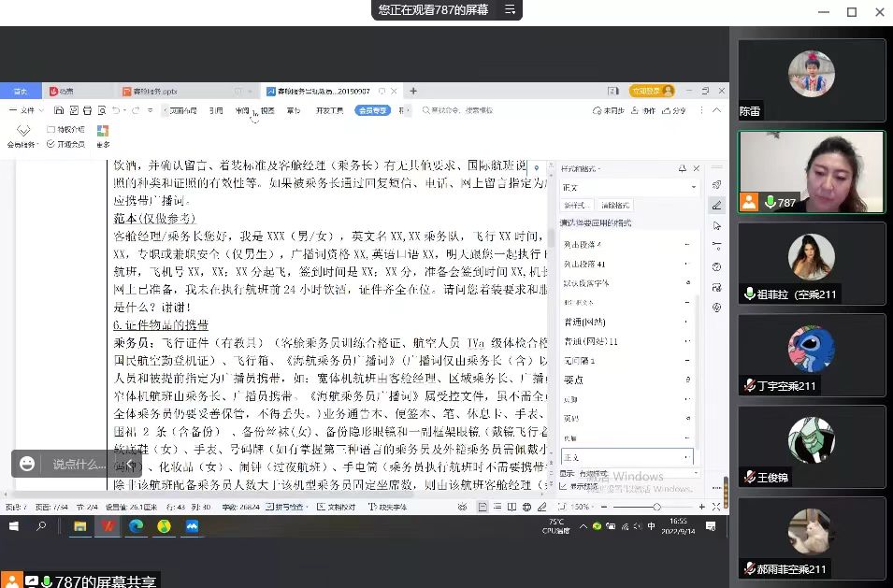
Task: Click the WPS Office icon in taskbar
Action: pyautogui.click(x=108, y=526)
